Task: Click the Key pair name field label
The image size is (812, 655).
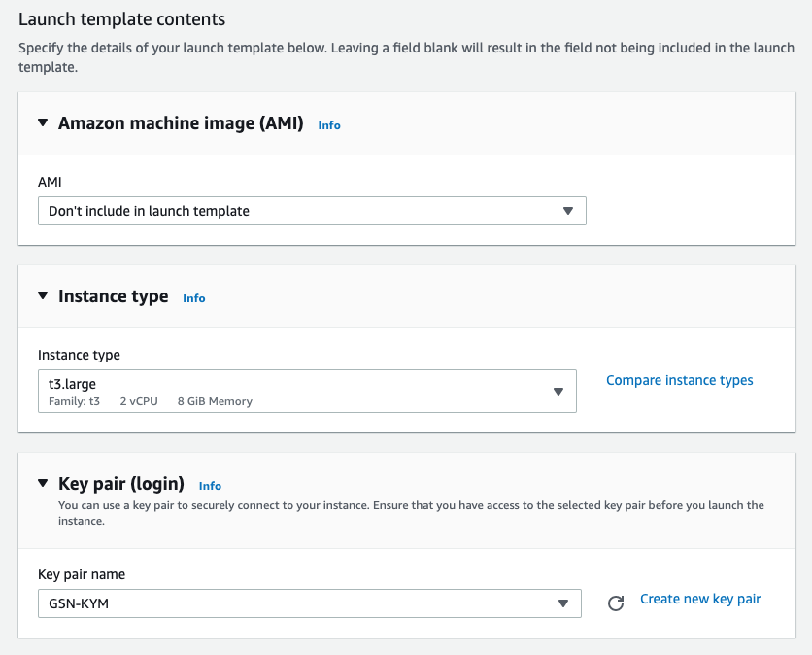Action: pos(82,574)
